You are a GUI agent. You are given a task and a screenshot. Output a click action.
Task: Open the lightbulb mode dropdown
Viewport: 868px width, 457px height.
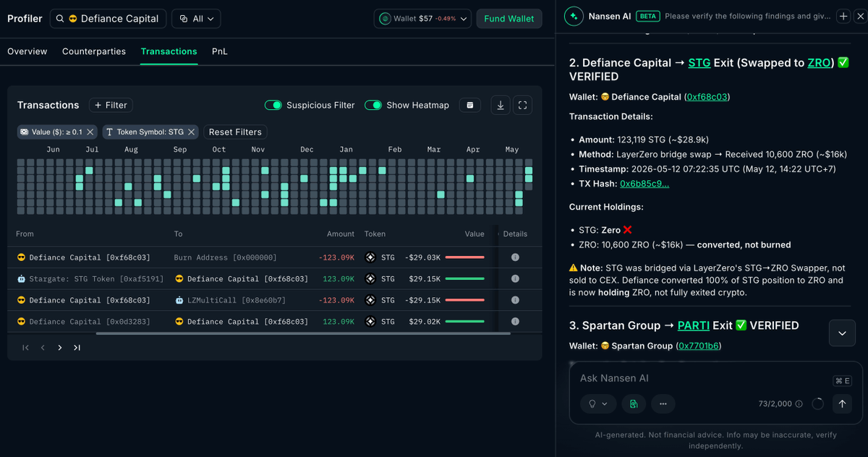[x=598, y=403]
